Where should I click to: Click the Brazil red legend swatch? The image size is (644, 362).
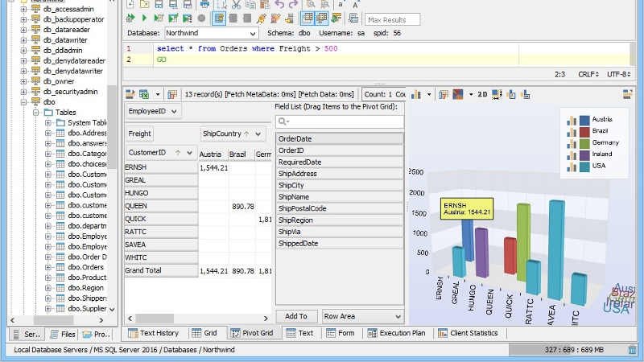(x=584, y=131)
